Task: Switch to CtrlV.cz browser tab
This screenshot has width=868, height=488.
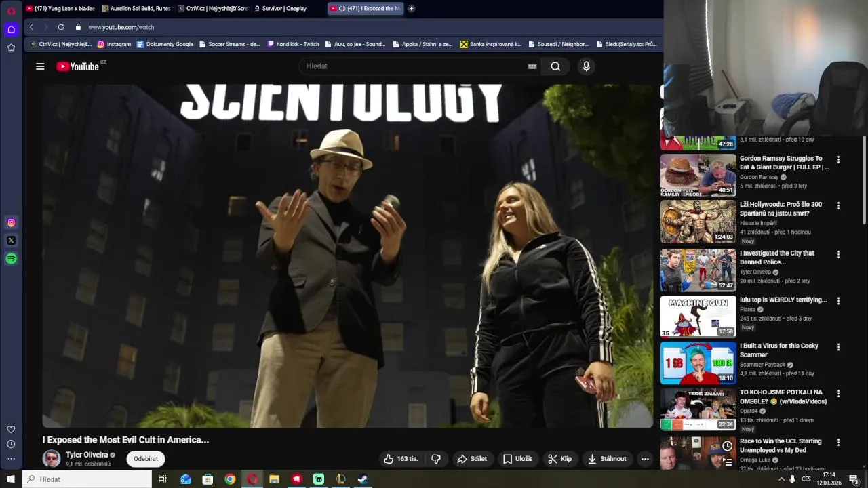Action: pos(212,9)
